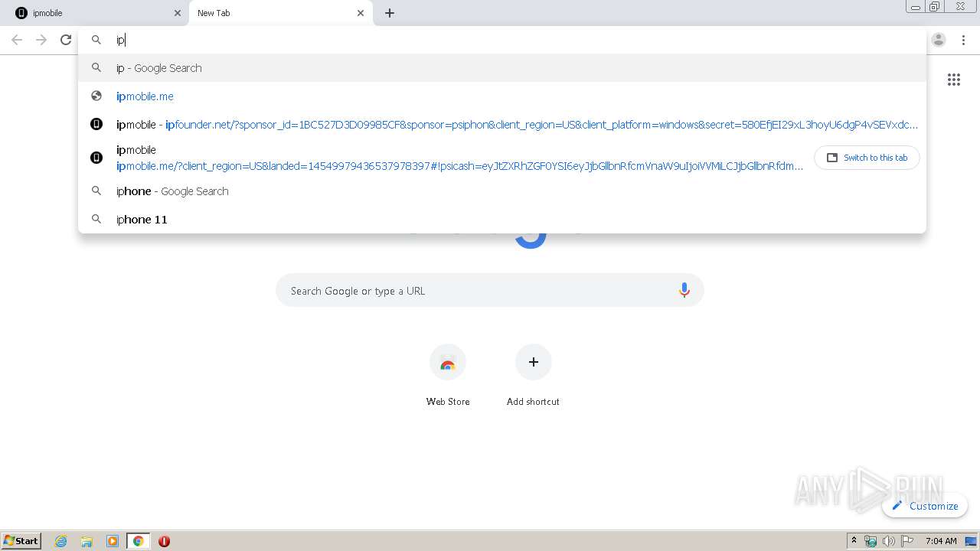This screenshot has height=551, width=980.
Task: Click the 7:04 AM clock
Action: 941,541
